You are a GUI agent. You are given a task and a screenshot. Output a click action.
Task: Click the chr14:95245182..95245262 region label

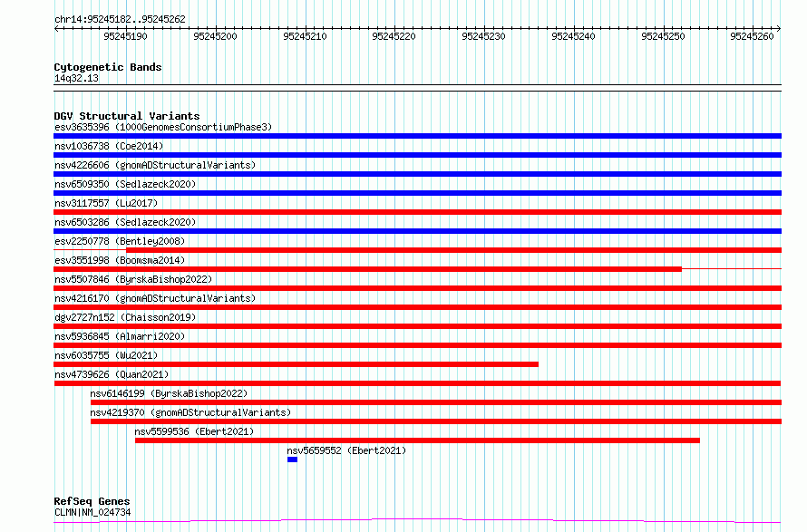tap(120, 20)
